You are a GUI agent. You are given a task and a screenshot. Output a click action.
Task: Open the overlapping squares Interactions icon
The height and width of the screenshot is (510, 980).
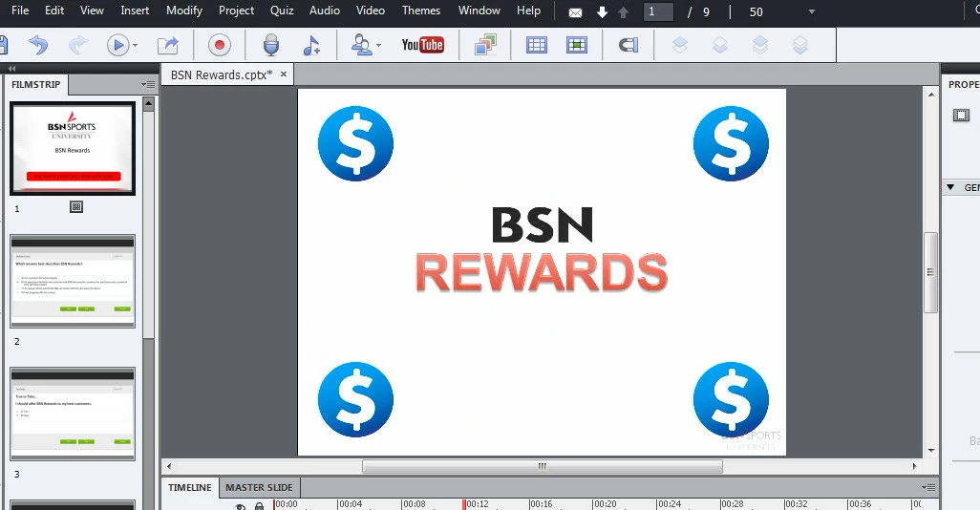(x=485, y=45)
